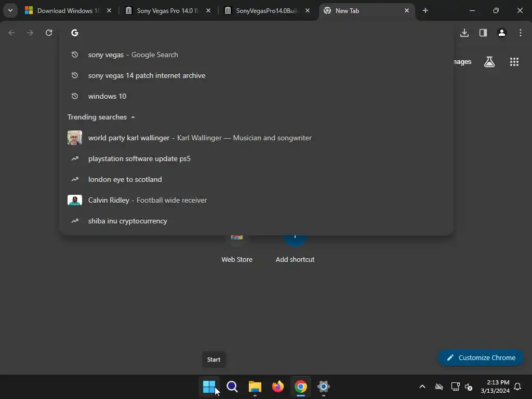Open the Downloads icon in toolbar

[x=464, y=33]
